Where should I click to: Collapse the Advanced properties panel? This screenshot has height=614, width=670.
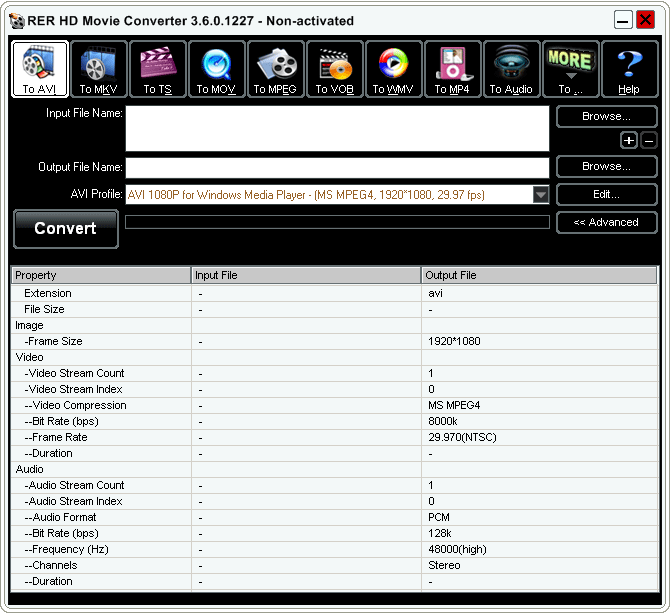(x=606, y=222)
